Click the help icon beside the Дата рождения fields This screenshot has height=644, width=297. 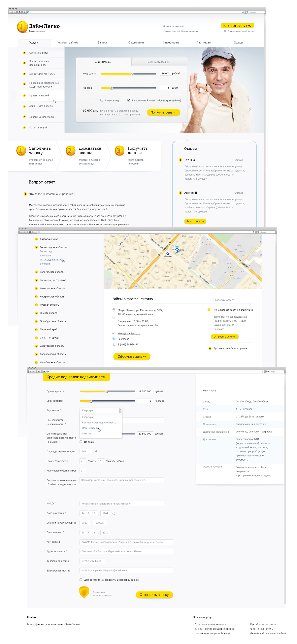click(x=114, y=513)
